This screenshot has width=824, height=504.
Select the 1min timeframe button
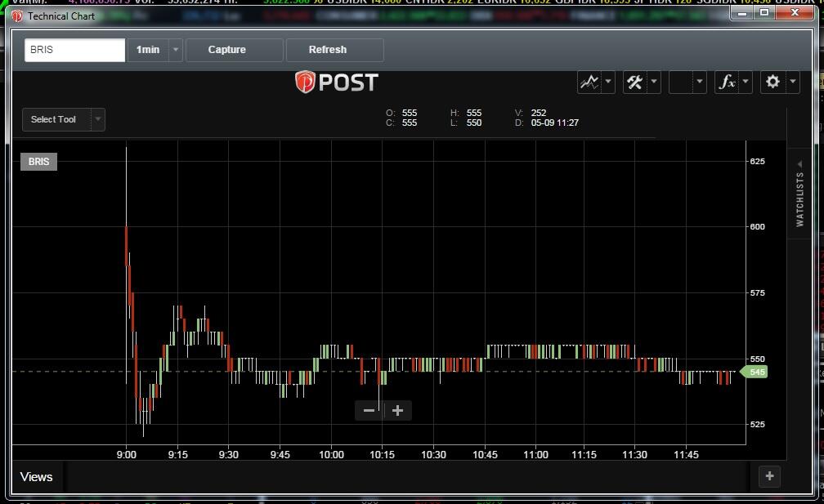pyautogui.click(x=148, y=50)
